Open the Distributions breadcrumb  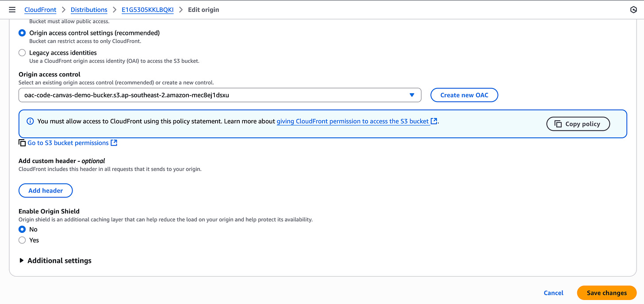[89, 10]
